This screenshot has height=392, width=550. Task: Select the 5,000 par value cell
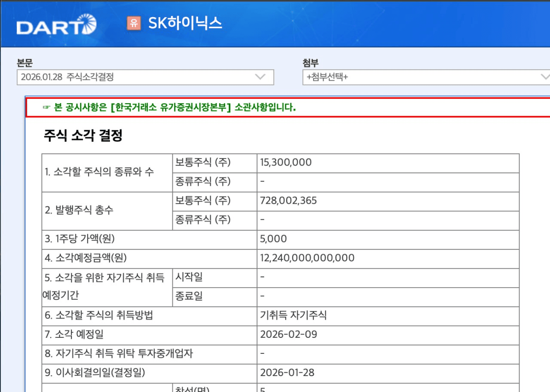coord(273,239)
